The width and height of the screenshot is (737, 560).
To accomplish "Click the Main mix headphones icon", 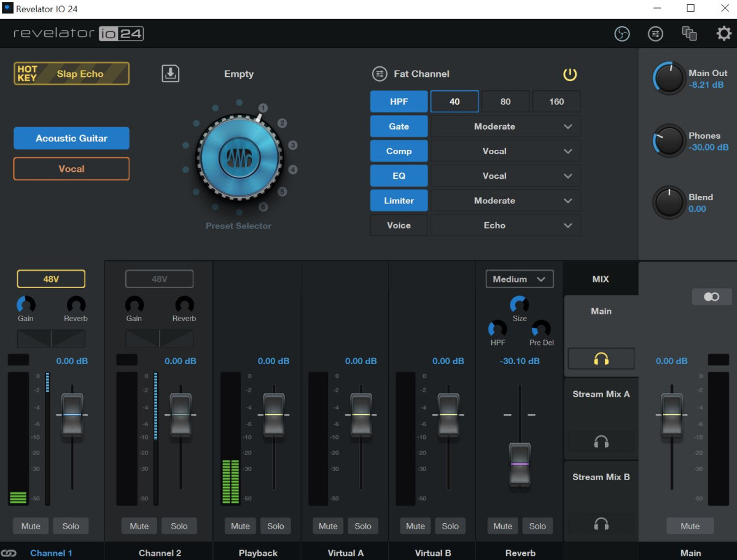I will (x=601, y=359).
